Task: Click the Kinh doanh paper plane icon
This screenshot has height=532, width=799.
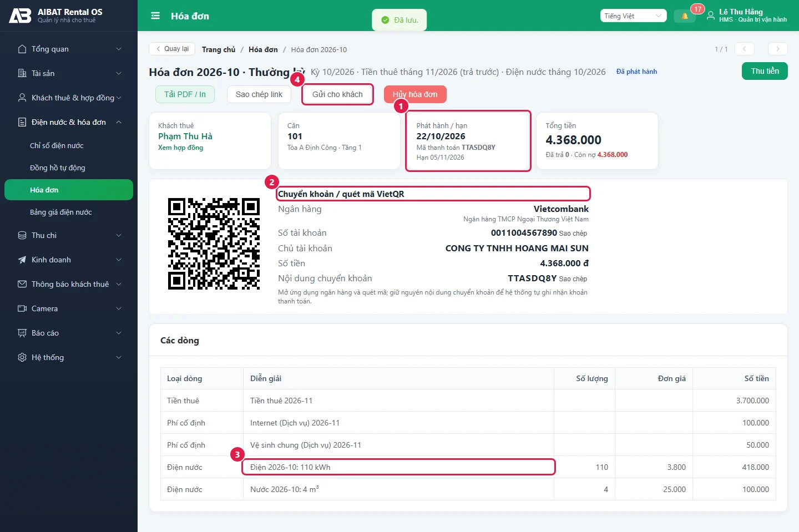Action: click(22, 260)
